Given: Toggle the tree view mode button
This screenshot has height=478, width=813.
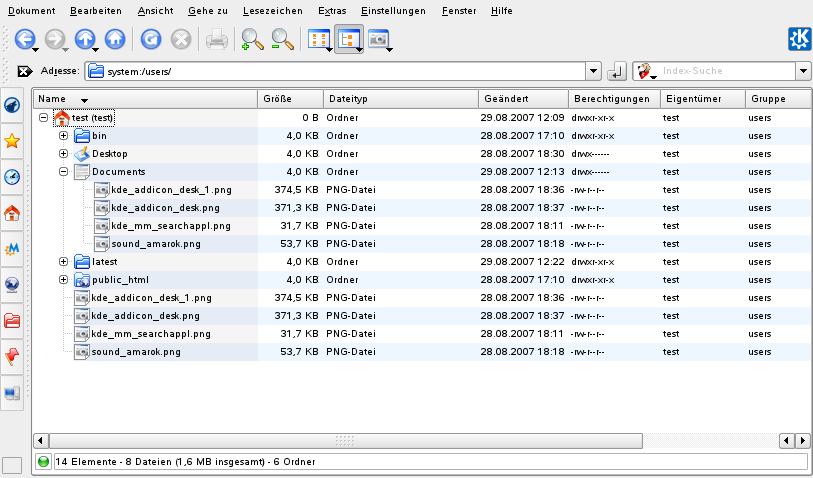Looking at the screenshot, I should [348, 39].
